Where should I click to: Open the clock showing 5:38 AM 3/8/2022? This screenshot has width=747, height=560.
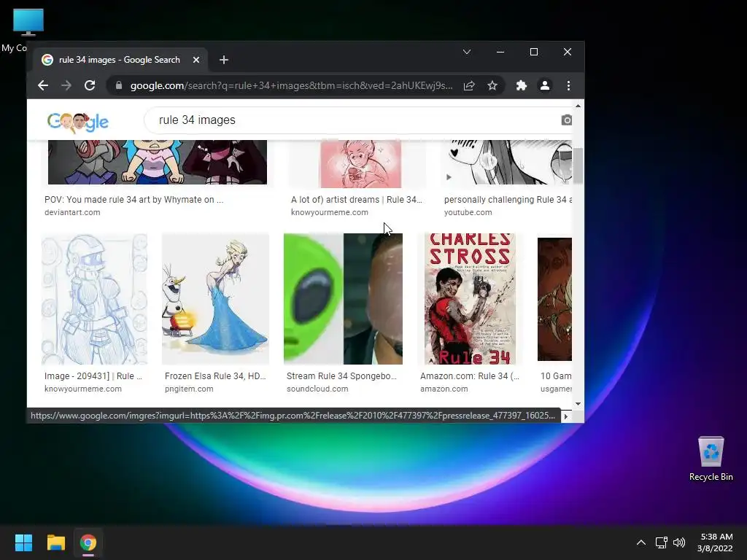715,542
